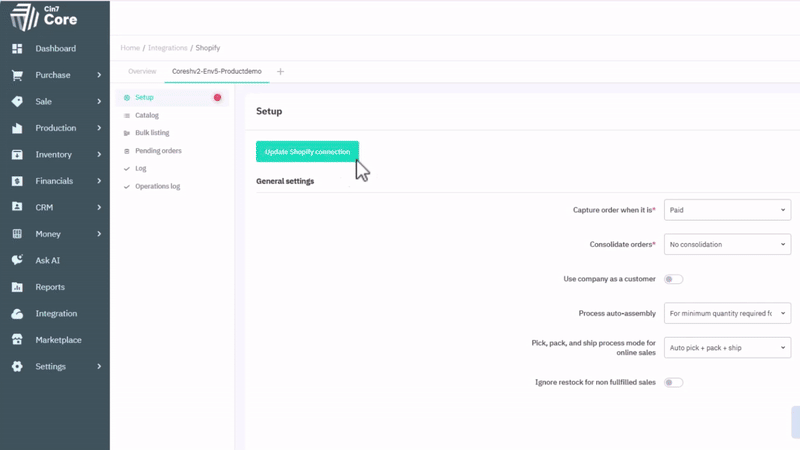Open Process auto-assembly dropdown
The image size is (800, 450).
[x=727, y=313]
